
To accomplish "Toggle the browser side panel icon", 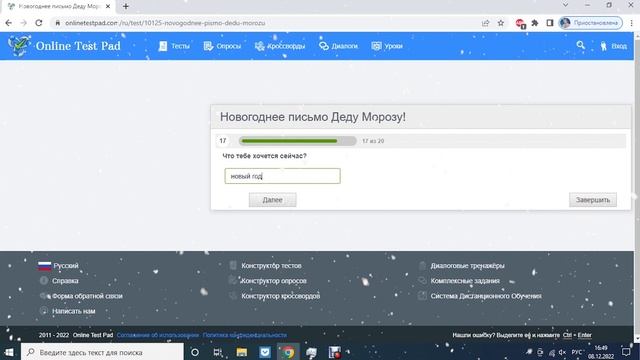I will tap(550, 23).
